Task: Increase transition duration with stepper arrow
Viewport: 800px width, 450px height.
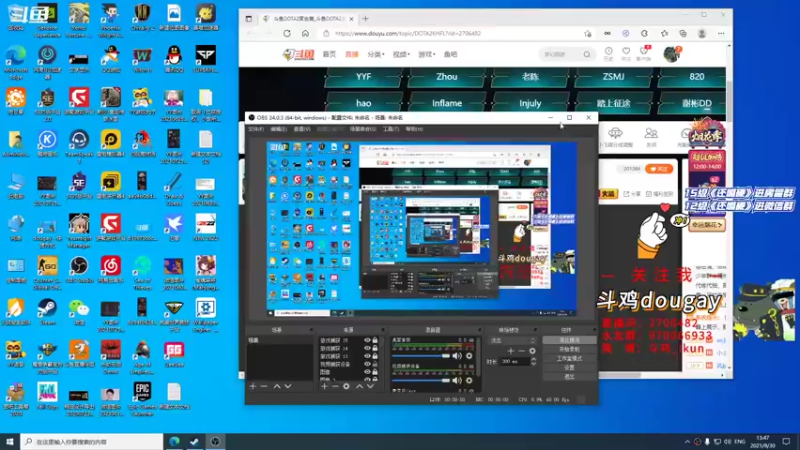Action: coord(534,359)
